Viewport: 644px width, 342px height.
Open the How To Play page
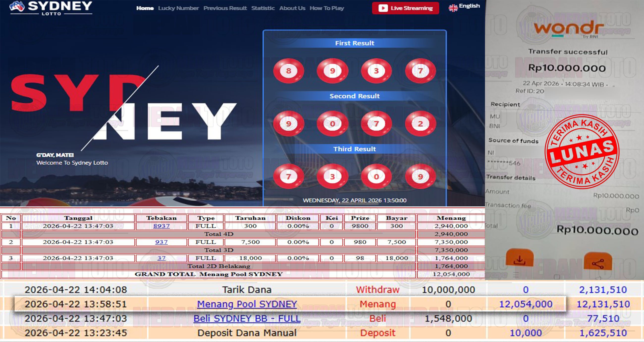point(327,8)
